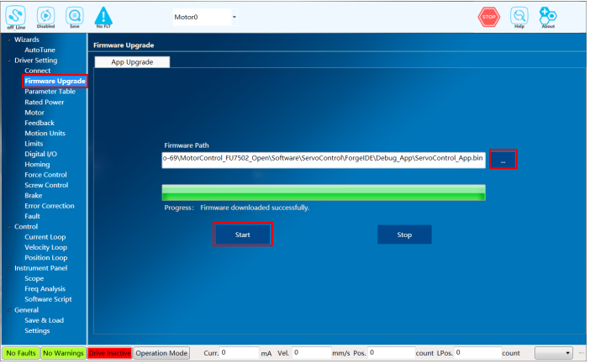Browse for firmware with the ... button
Image resolution: width=590 pixels, height=364 pixels.
pos(503,159)
